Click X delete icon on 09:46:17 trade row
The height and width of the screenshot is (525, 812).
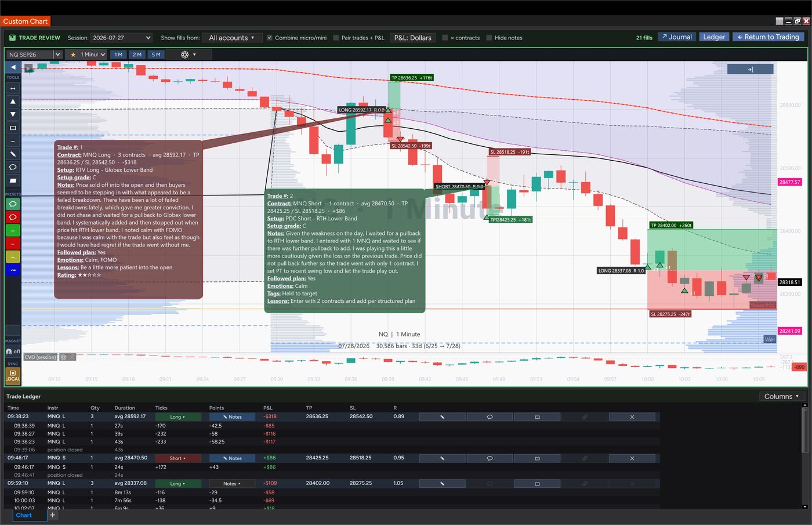pyautogui.click(x=632, y=458)
